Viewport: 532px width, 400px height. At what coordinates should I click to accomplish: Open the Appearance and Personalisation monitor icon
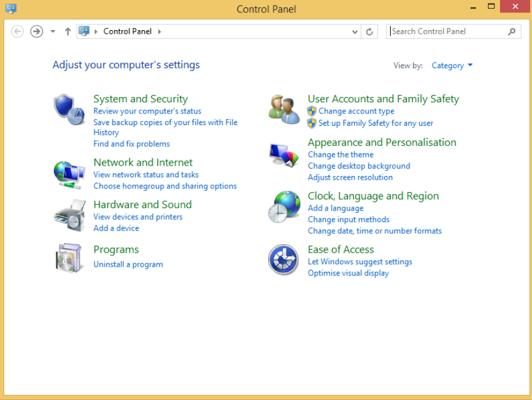[284, 155]
